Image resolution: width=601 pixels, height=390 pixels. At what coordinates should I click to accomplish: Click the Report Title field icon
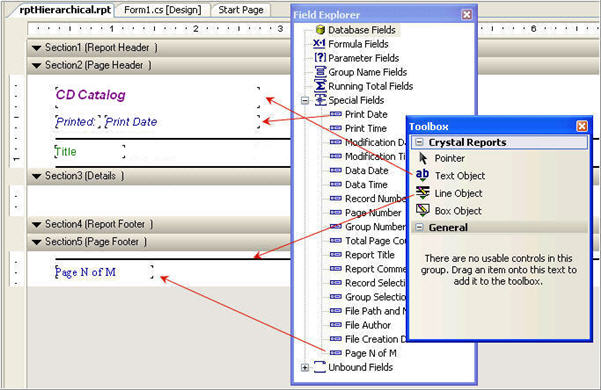pyautogui.click(x=336, y=254)
